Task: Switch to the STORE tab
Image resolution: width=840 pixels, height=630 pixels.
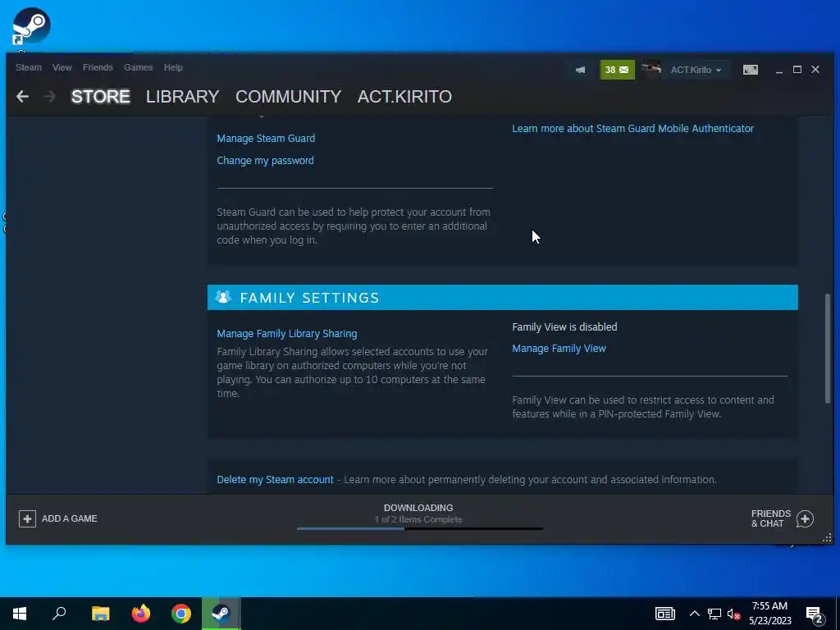Action: pos(101,97)
